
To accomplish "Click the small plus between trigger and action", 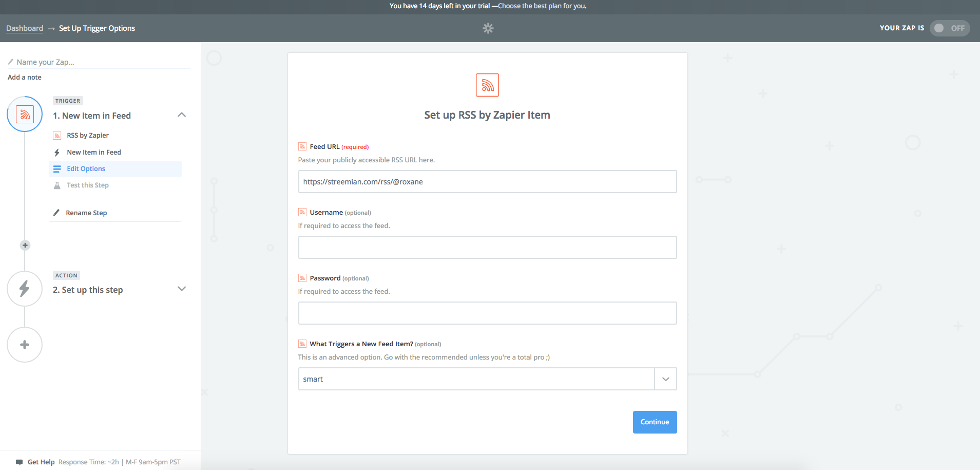I will tap(25, 245).
